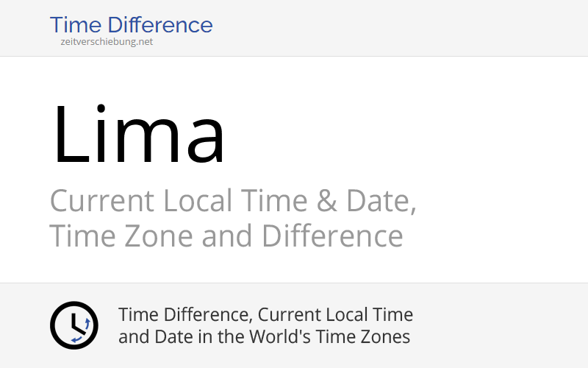Click the blue arrows inside the clock icon
Viewport: 588px width, 368px height.
click(x=87, y=325)
